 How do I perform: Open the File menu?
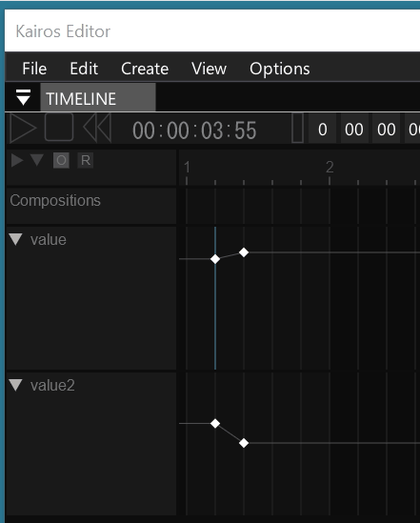pyautogui.click(x=34, y=69)
